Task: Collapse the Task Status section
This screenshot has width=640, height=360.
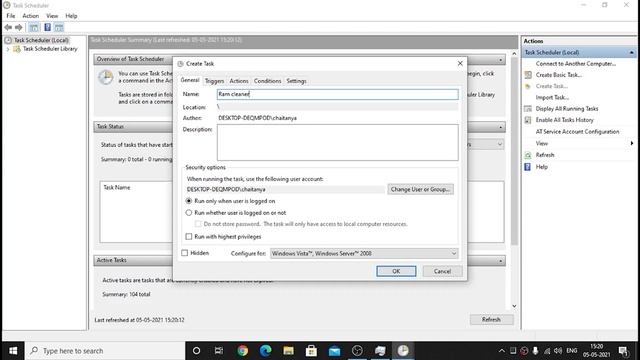Action: click(x=500, y=127)
